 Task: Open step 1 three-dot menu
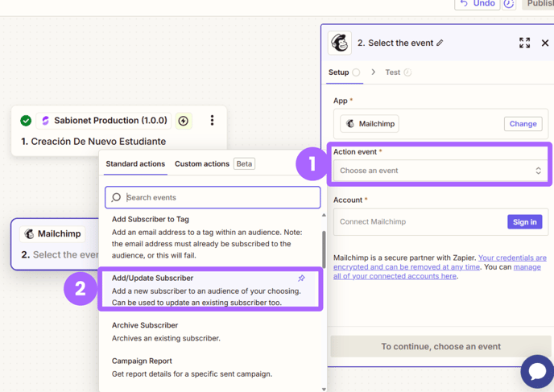click(x=212, y=121)
